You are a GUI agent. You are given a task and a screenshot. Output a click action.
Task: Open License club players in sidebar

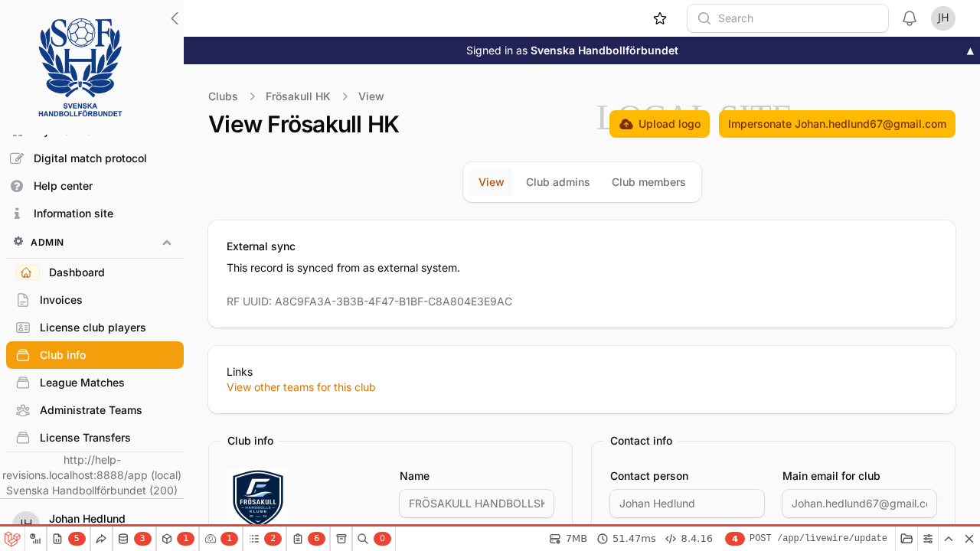[95, 328]
